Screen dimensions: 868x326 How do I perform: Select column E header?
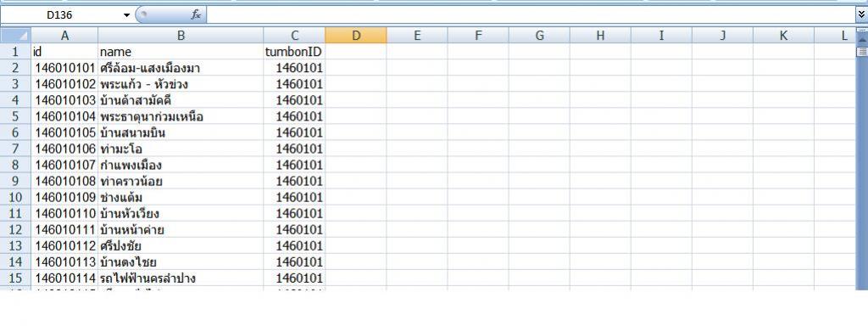tap(417, 36)
